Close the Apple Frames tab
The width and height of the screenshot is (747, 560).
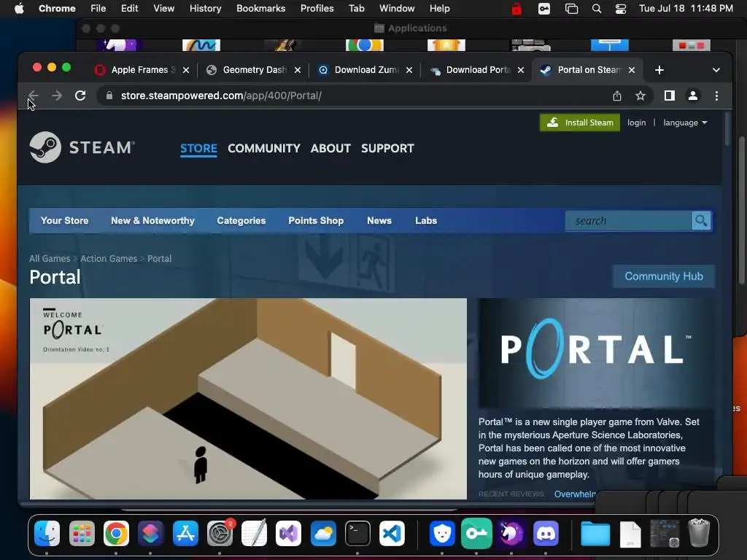186,70
